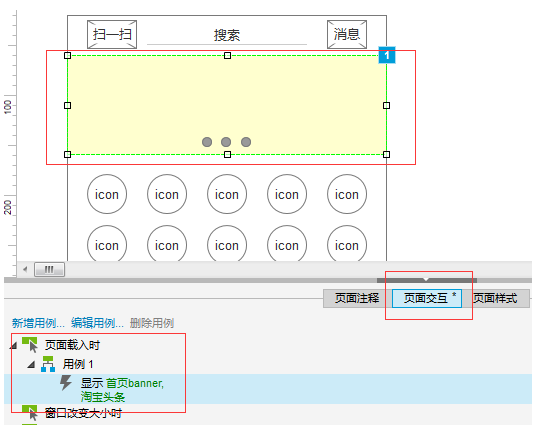Switch to the 页面注释 tab

click(357, 298)
